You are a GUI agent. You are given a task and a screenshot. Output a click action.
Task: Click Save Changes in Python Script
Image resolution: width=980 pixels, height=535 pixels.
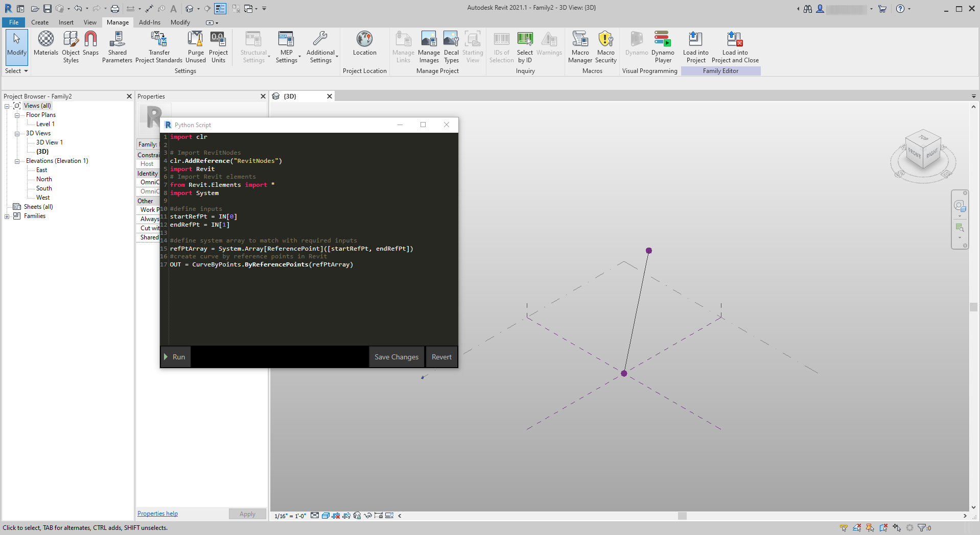coord(396,357)
